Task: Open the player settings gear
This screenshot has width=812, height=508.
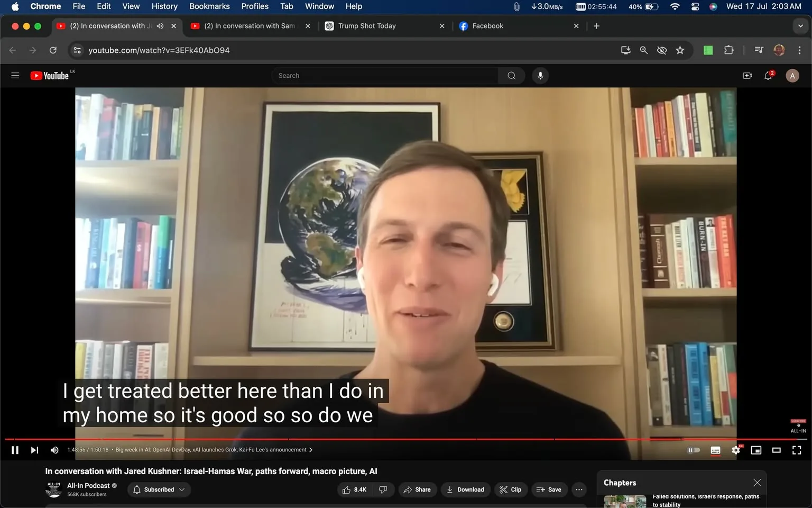Action: click(735, 450)
